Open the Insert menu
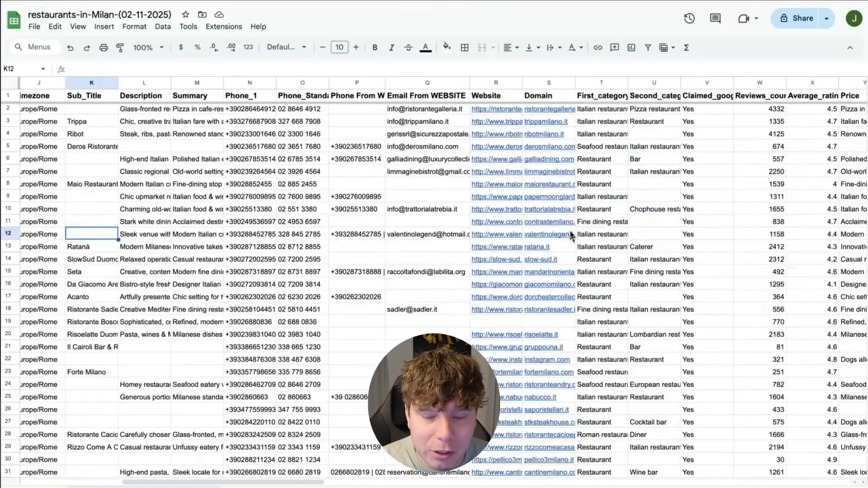 (104, 27)
